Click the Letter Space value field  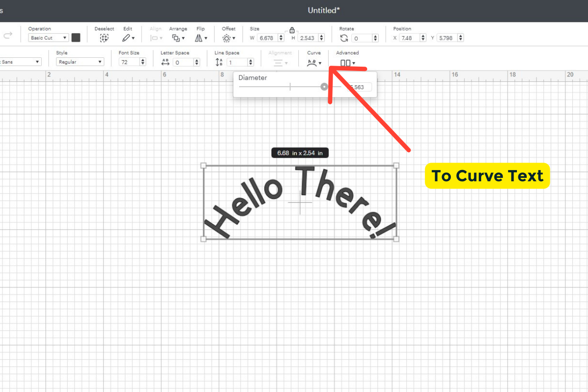click(183, 62)
